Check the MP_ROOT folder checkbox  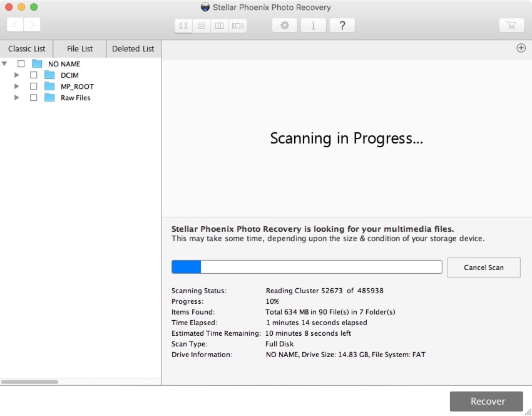[x=34, y=86]
